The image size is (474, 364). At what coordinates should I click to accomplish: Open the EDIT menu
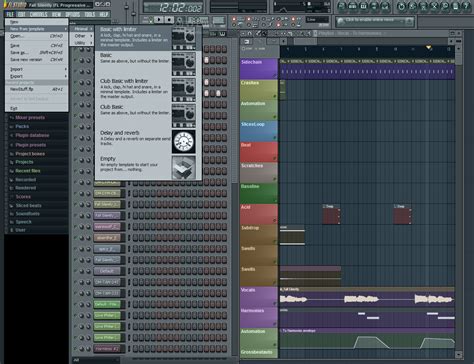21,14
